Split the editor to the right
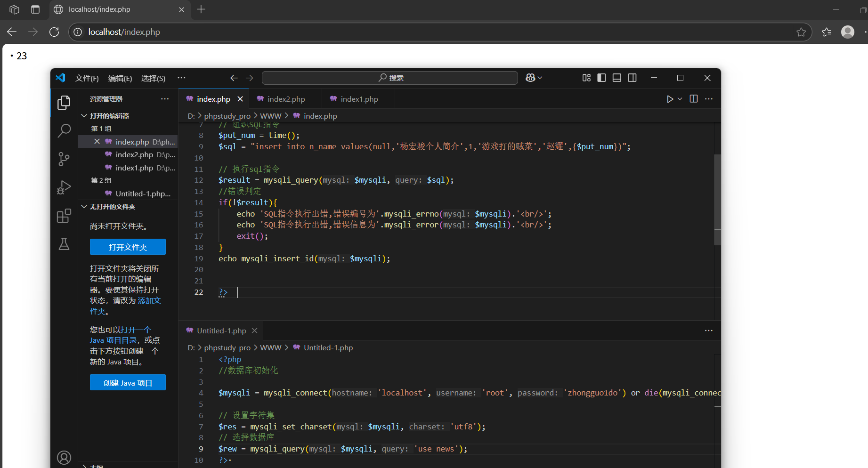The width and height of the screenshot is (868, 468). (x=694, y=98)
